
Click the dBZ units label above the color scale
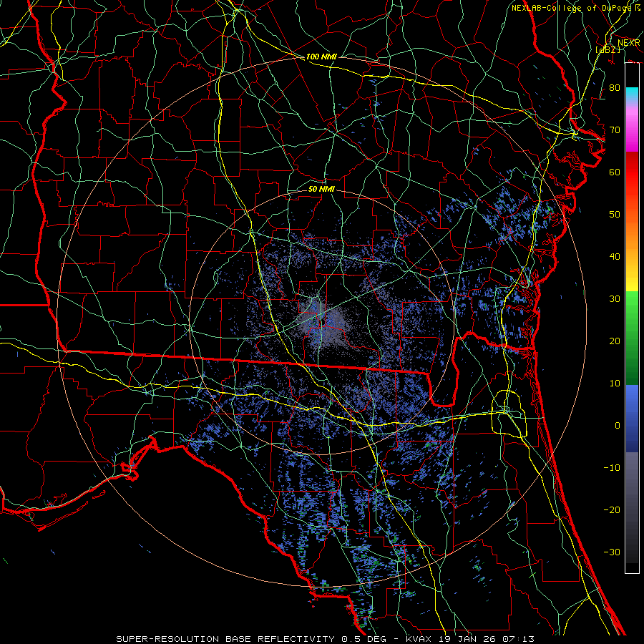[x=608, y=49]
